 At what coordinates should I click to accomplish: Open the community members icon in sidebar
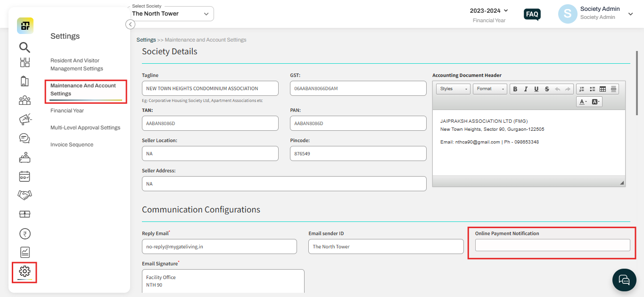click(x=25, y=100)
